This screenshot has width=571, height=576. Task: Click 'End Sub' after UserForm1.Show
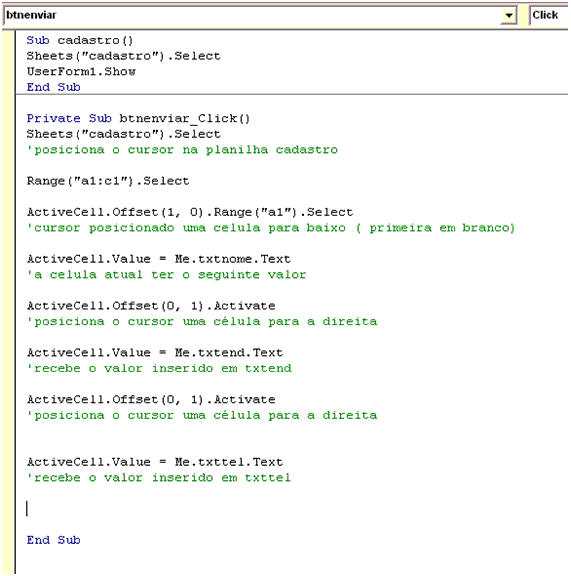(53, 87)
